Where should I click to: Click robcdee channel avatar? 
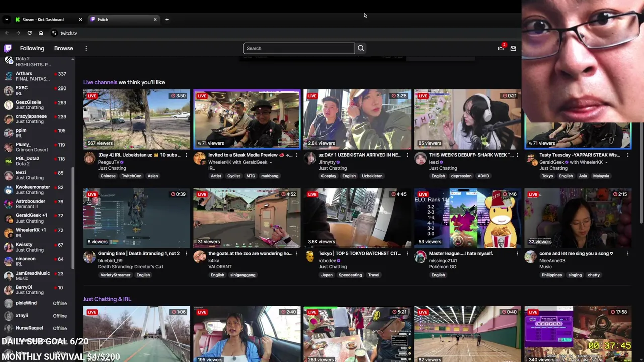tap(310, 257)
